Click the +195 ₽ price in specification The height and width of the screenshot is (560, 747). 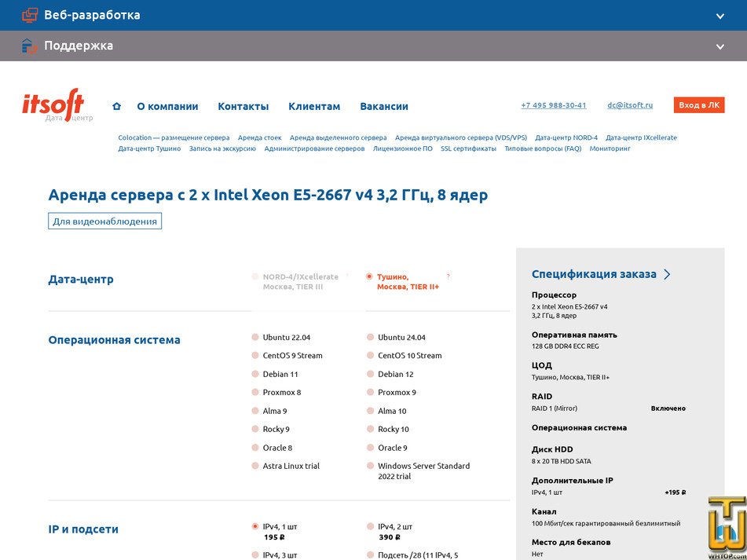click(x=675, y=492)
